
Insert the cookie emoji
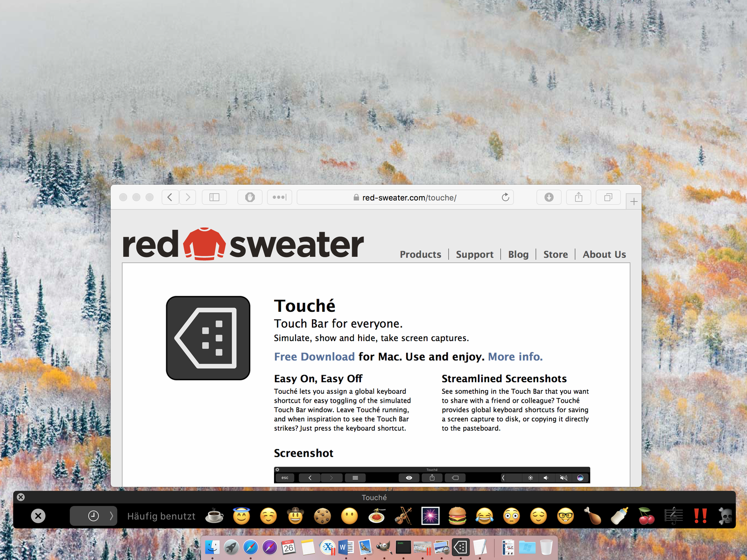[322, 516]
